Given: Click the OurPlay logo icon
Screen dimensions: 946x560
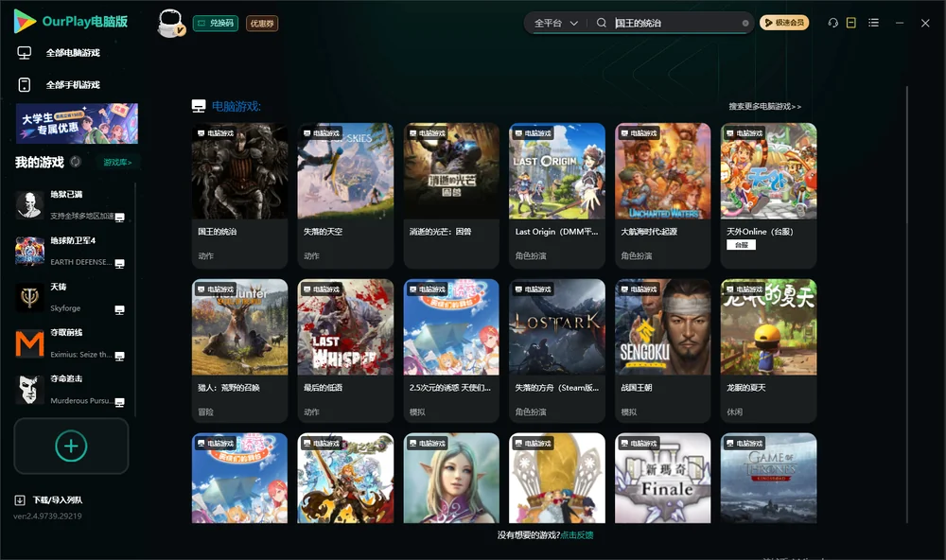Looking at the screenshot, I should coord(25,21).
